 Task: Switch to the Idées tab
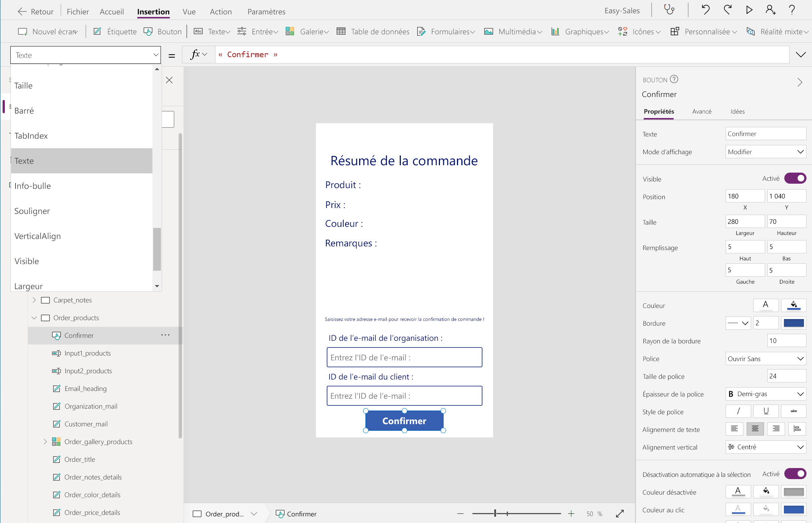(737, 111)
